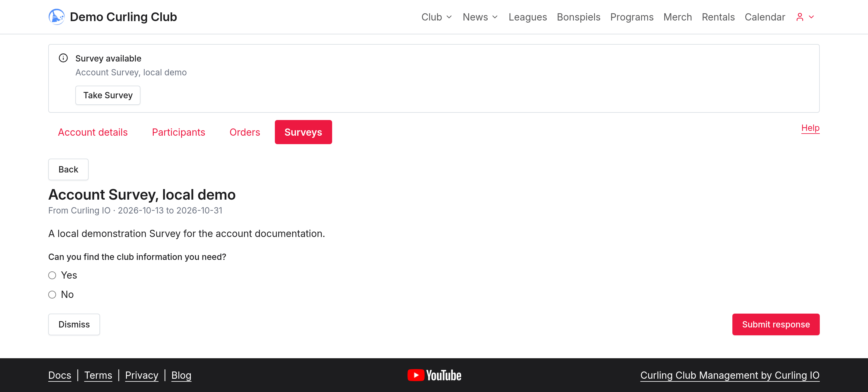Switch to the Orders tab
This screenshot has height=392, width=868.
click(x=245, y=132)
